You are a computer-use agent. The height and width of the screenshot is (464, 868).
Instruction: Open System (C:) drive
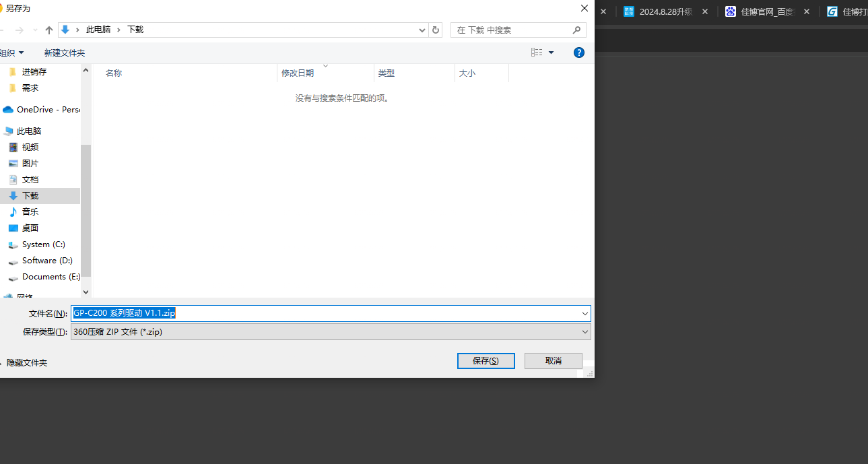43,244
